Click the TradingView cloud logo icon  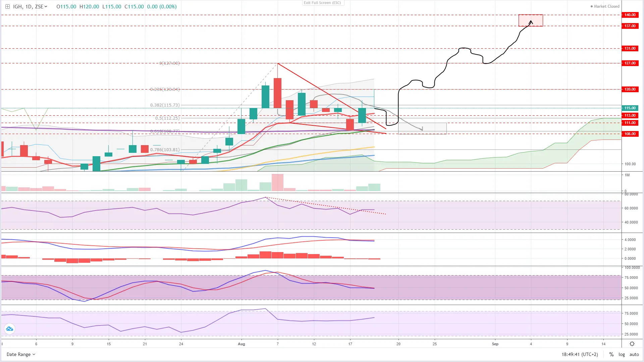point(9,329)
